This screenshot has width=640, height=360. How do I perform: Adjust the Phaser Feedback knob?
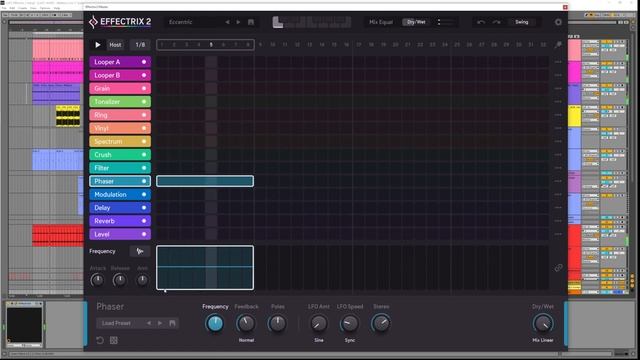click(x=246, y=323)
